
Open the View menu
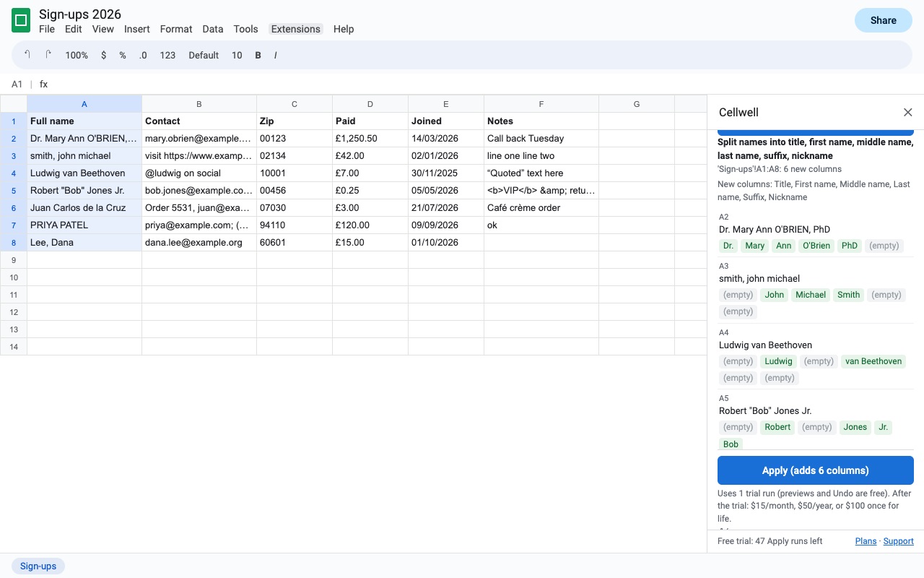103,29
